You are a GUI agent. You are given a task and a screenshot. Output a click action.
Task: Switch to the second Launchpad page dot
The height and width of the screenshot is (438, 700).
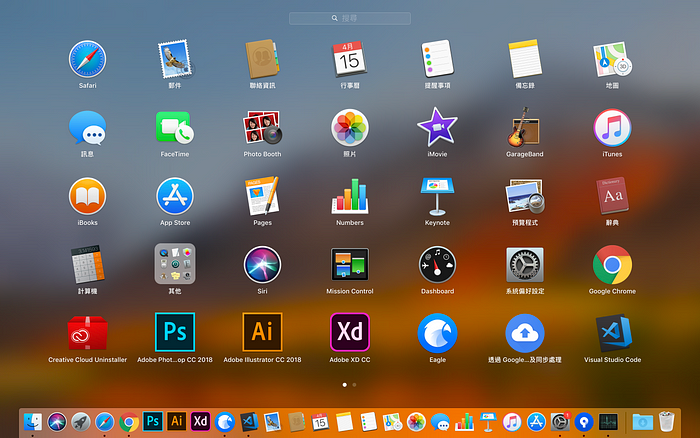(x=354, y=385)
